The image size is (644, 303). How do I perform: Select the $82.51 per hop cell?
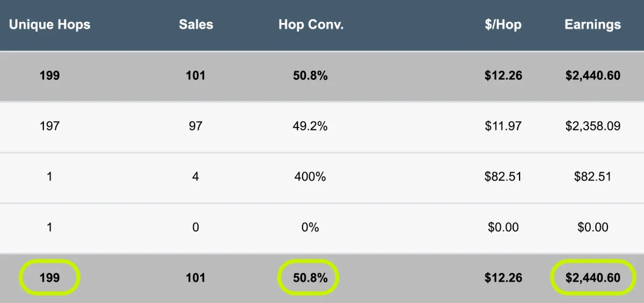(503, 176)
